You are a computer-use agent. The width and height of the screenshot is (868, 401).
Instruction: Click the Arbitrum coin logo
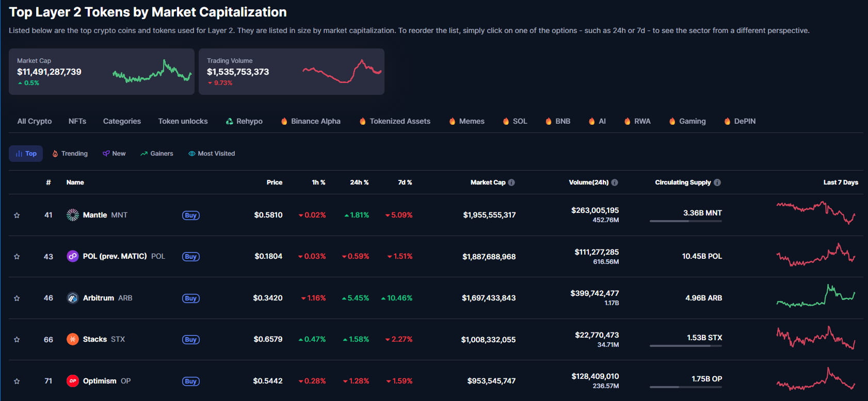click(73, 298)
